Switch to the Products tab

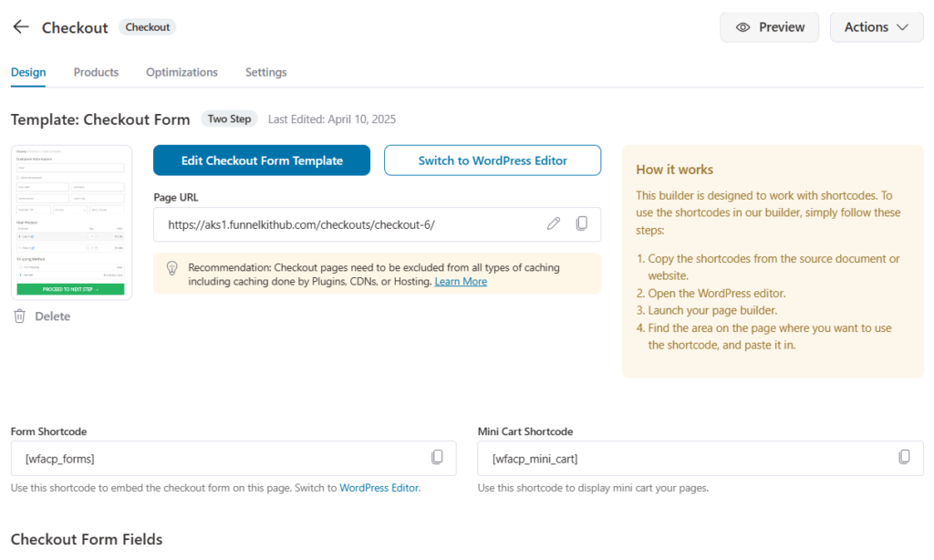click(x=96, y=72)
